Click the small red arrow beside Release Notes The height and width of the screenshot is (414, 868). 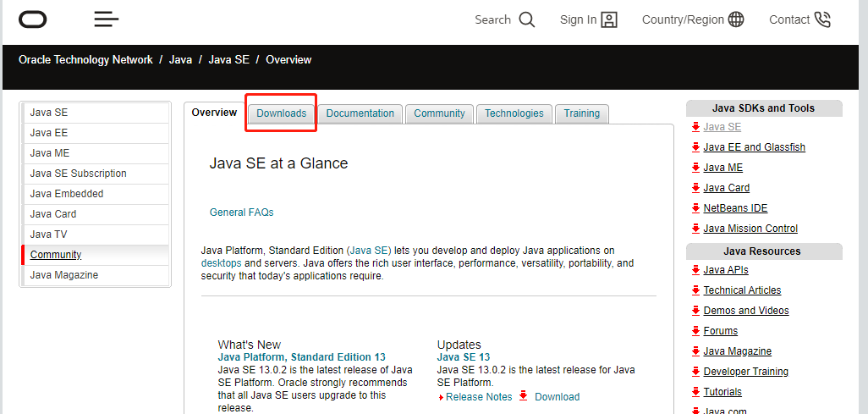[x=442, y=397]
